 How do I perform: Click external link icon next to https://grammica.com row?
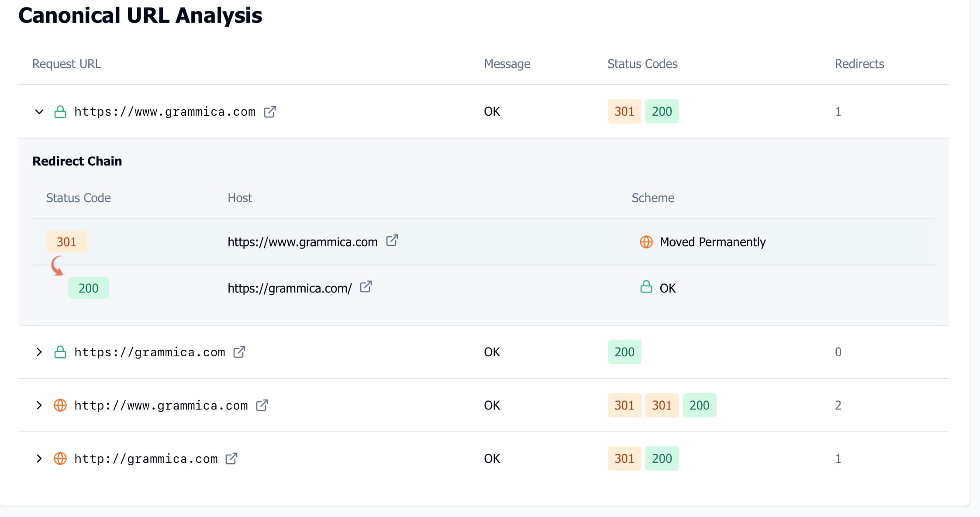(239, 352)
